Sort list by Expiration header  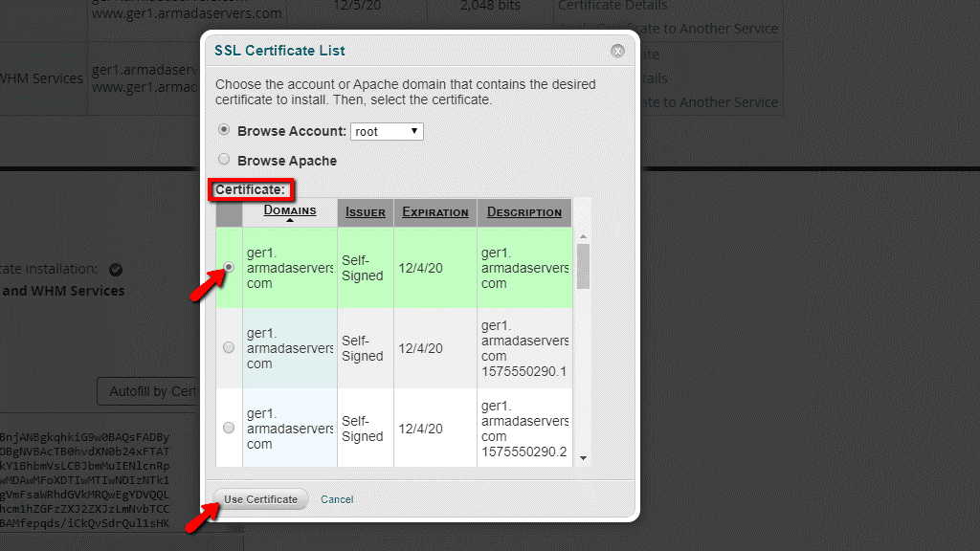click(x=434, y=212)
